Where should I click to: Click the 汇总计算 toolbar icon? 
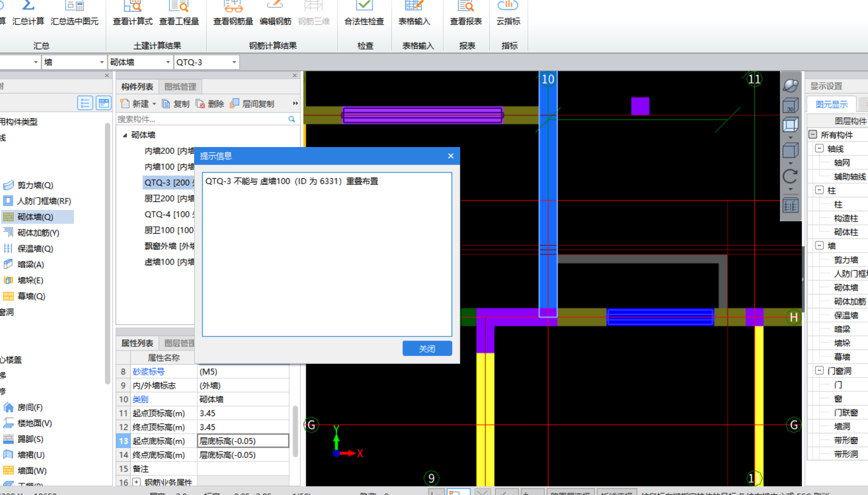point(28,13)
